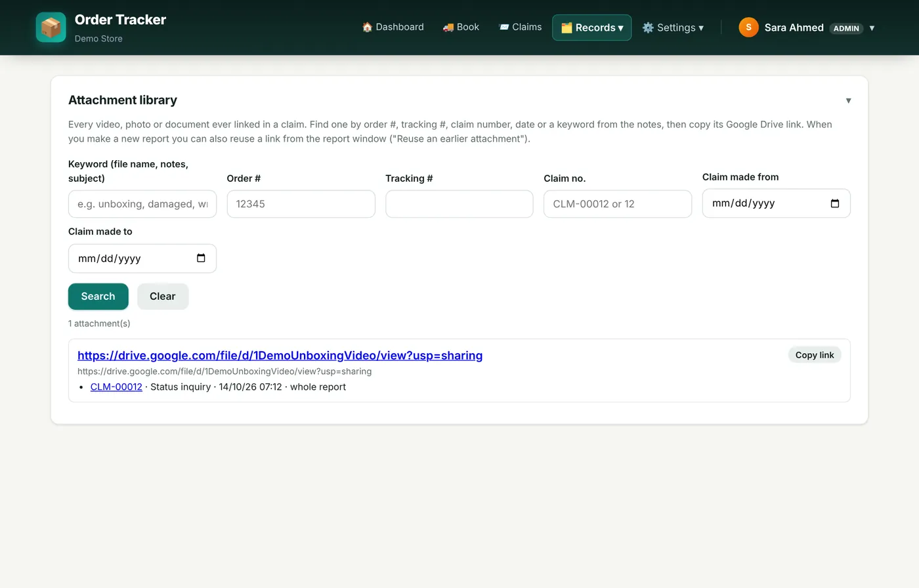Image resolution: width=919 pixels, height=588 pixels.
Task: Clear the search filters
Action: click(163, 297)
